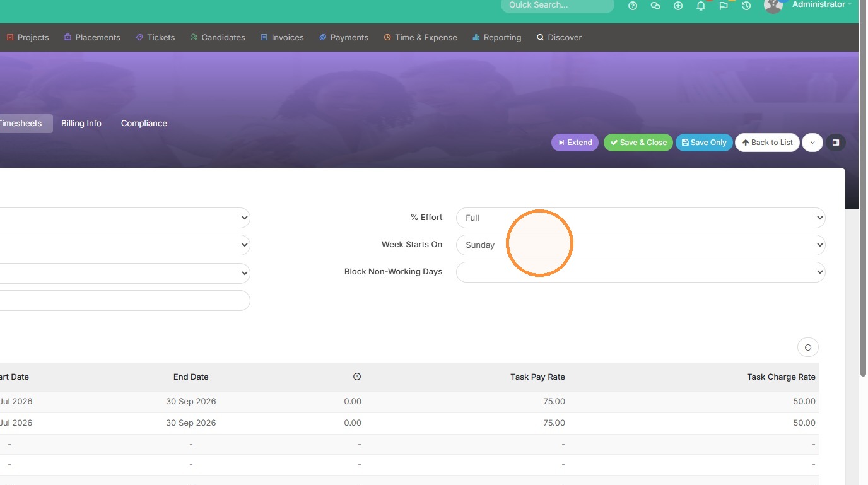Open the notifications bell icon
Viewport: 868px width, 485px height.
(x=701, y=6)
